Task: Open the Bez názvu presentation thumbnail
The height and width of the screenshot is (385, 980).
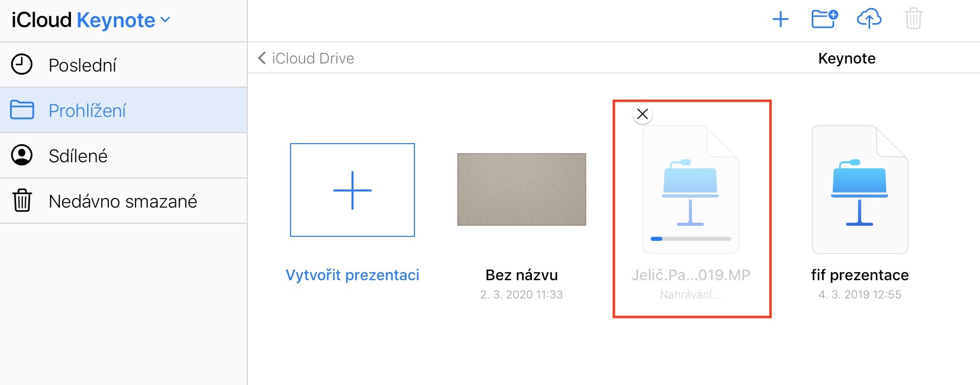Action: click(x=522, y=189)
